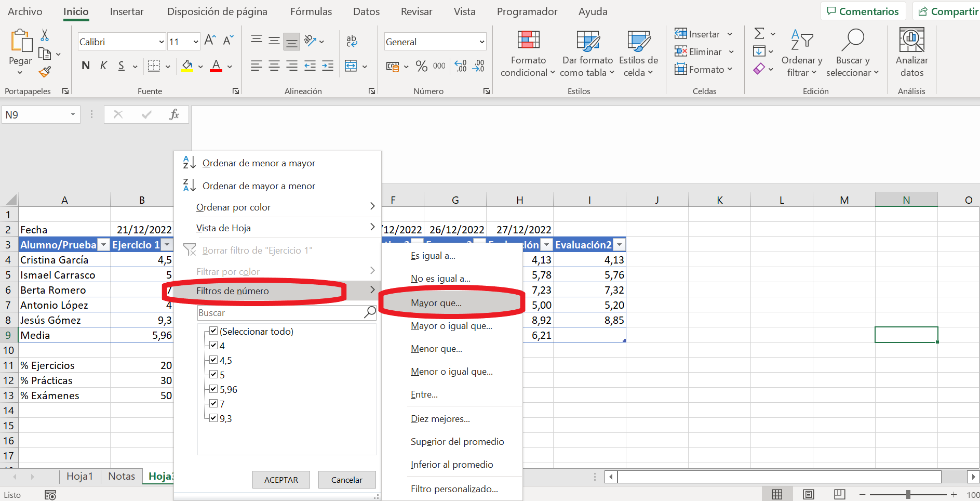Choose Entre... number filter

[452, 394]
